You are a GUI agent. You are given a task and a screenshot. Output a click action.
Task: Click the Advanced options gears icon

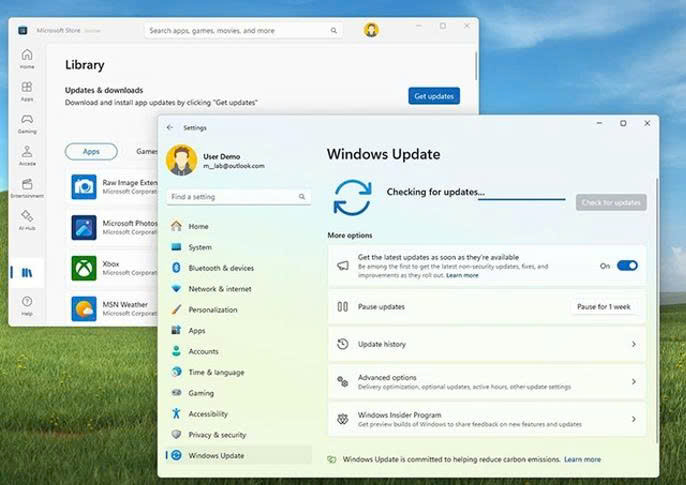[x=343, y=382]
